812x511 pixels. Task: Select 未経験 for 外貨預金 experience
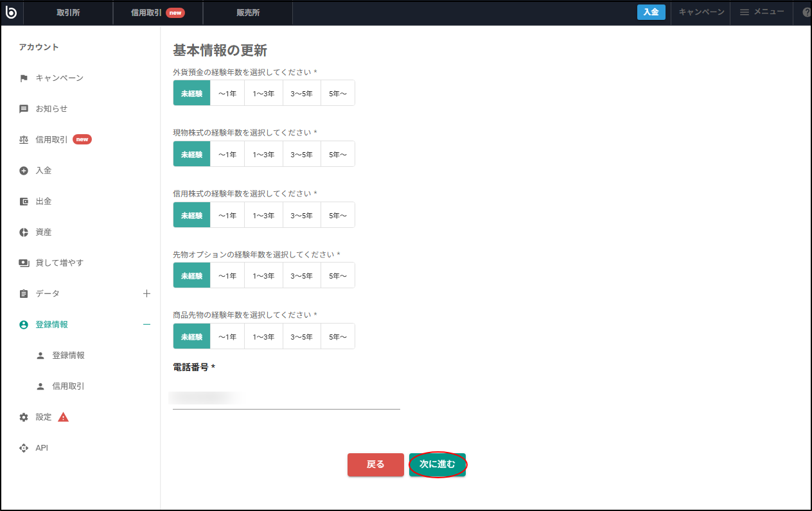(x=191, y=93)
